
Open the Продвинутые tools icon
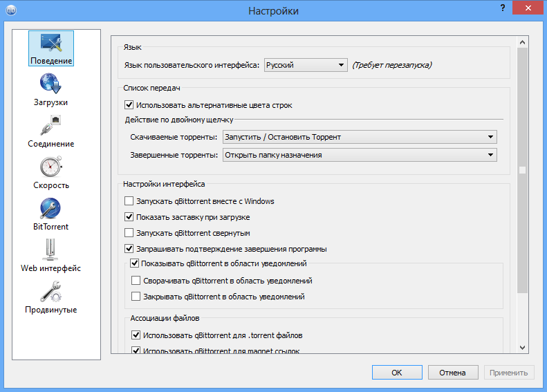50,291
